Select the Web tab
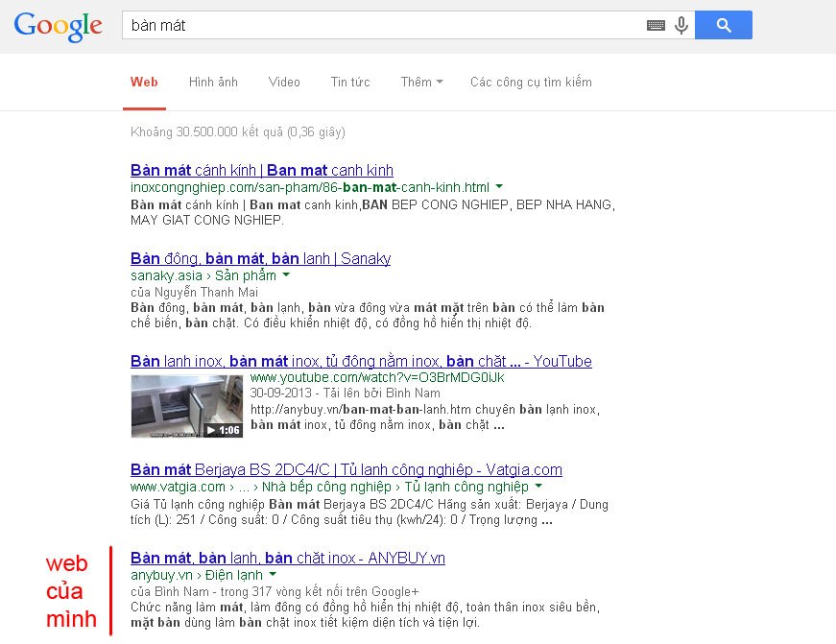This screenshot has height=644, width=836. click(144, 83)
